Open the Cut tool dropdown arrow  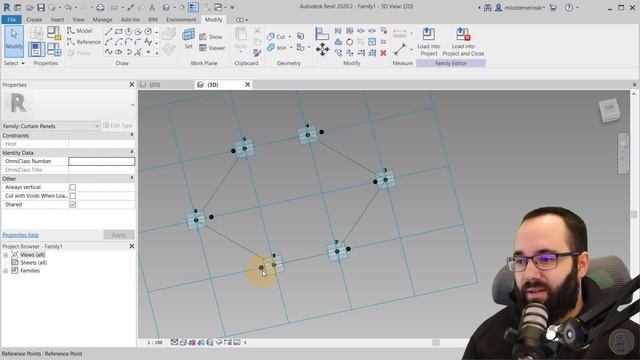(290, 37)
